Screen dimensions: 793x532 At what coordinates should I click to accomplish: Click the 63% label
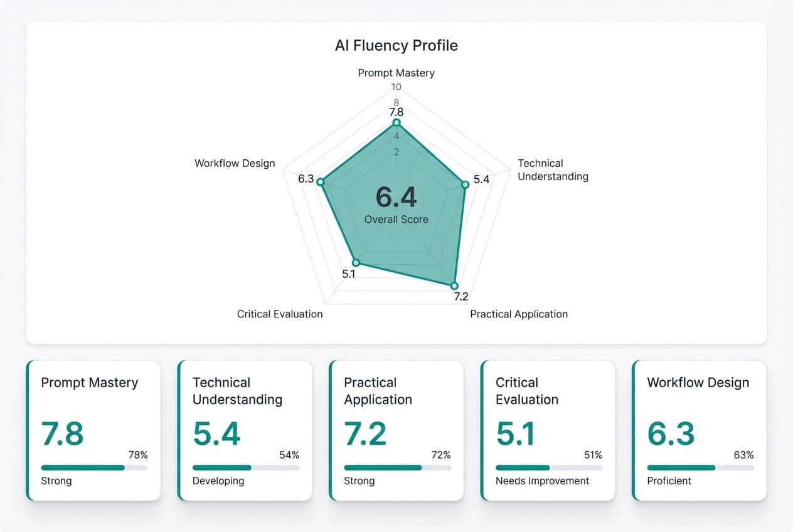(x=744, y=455)
